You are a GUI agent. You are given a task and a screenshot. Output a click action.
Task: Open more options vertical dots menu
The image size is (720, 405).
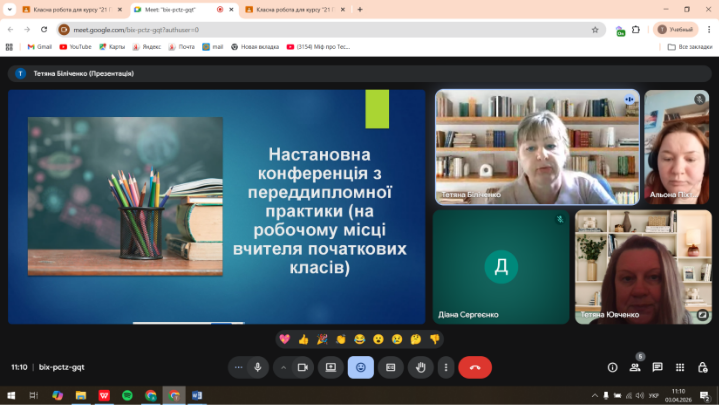pyautogui.click(x=446, y=367)
